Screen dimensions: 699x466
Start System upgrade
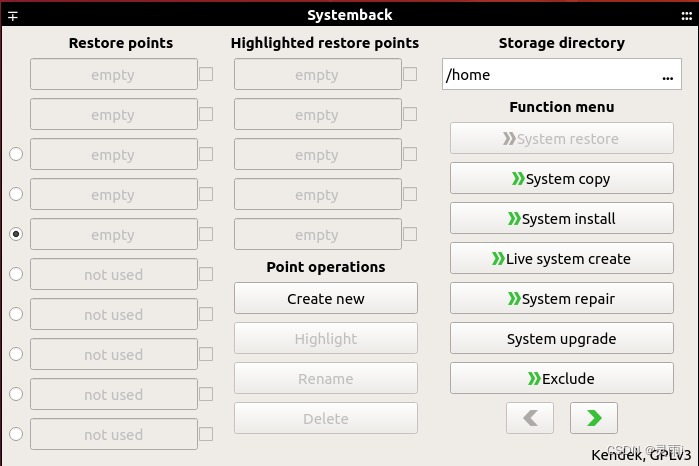point(562,339)
